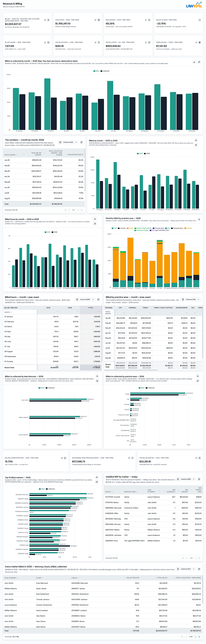206x644 pixels.
Task: Click the percent icon on the Realization card
Action: pos(149,20)
